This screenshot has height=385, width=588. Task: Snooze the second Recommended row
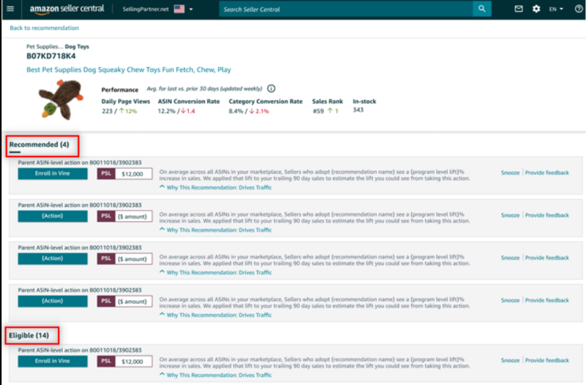510,215
